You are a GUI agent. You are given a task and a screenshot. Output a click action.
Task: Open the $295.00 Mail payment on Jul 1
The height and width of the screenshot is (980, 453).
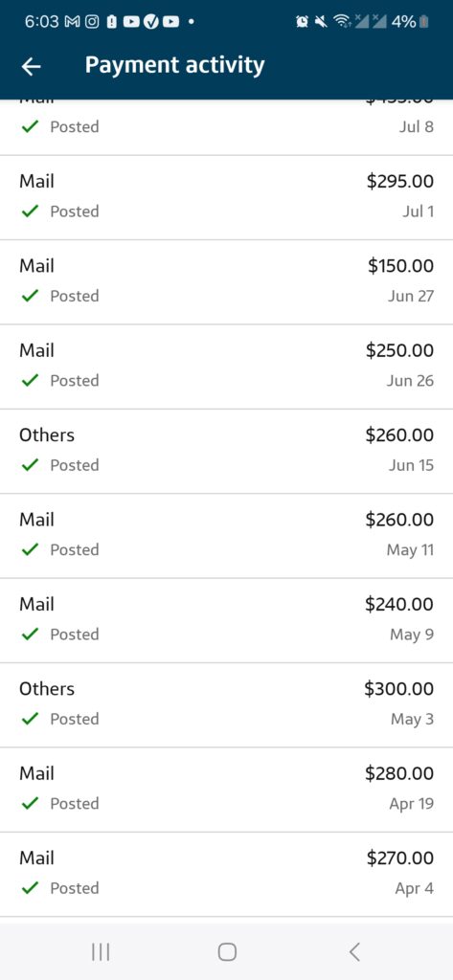coord(226,197)
